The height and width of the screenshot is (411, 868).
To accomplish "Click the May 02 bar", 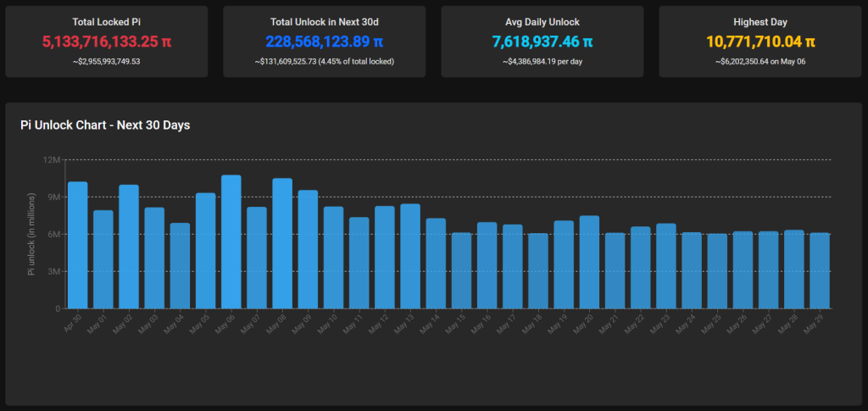I will (129, 247).
